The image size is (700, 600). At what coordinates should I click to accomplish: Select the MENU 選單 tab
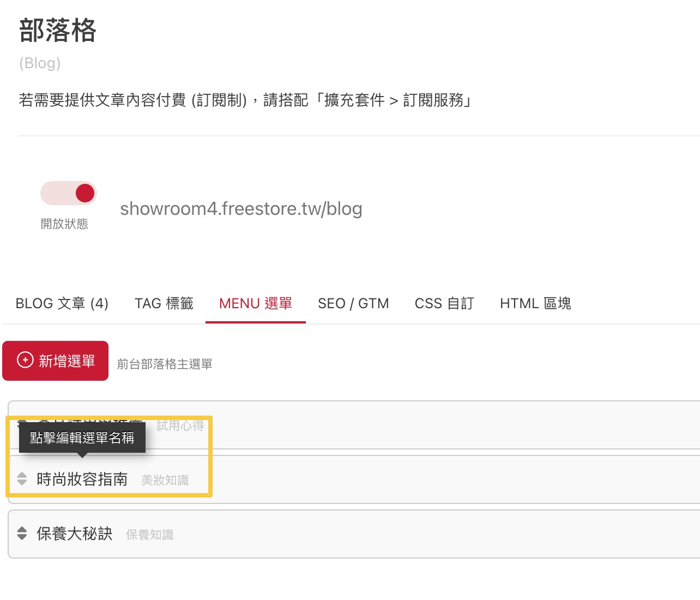(x=255, y=303)
